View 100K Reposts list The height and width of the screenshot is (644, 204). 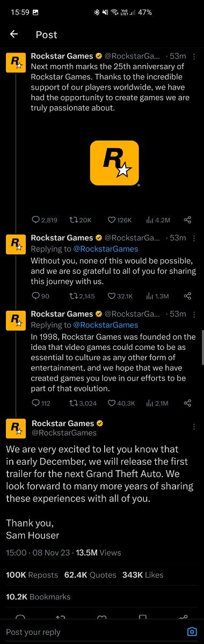coord(32,575)
